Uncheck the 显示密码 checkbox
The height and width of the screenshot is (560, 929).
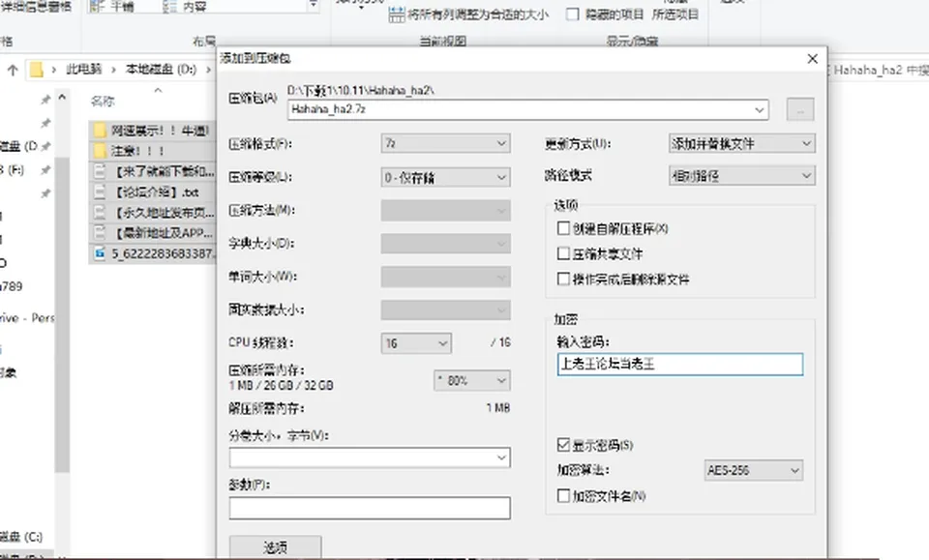tap(563, 445)
